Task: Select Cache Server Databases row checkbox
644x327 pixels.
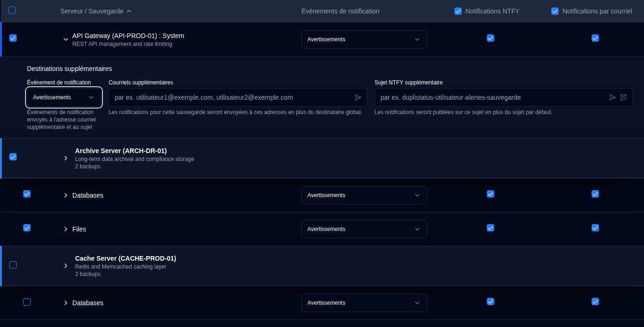Action: (27, 302)
